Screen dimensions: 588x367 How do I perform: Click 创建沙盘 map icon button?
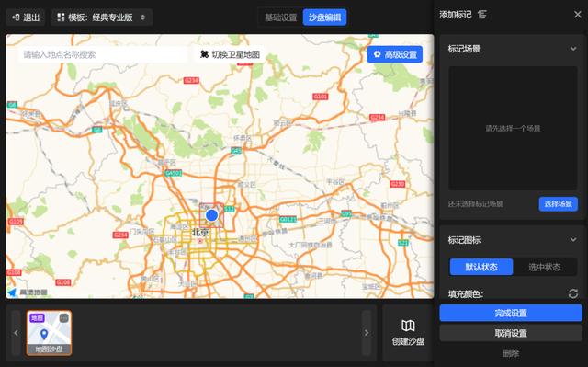click(408, 332)
